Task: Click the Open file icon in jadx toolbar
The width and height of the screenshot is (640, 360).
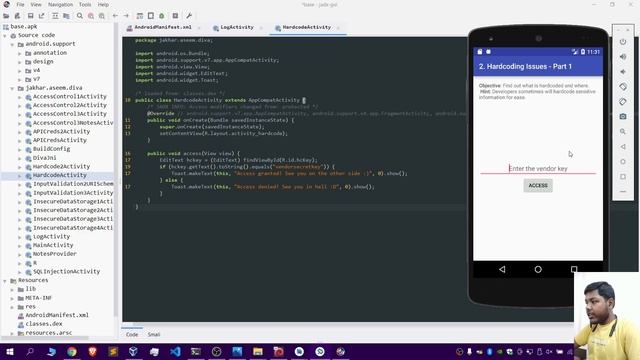Action: coord(6,16)
